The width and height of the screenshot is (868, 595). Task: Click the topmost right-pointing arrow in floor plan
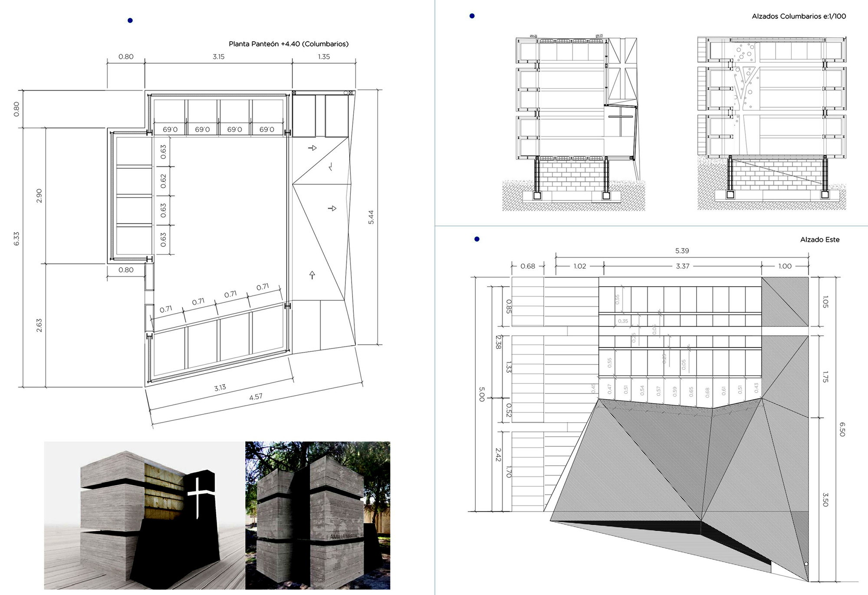pos(312,148)
